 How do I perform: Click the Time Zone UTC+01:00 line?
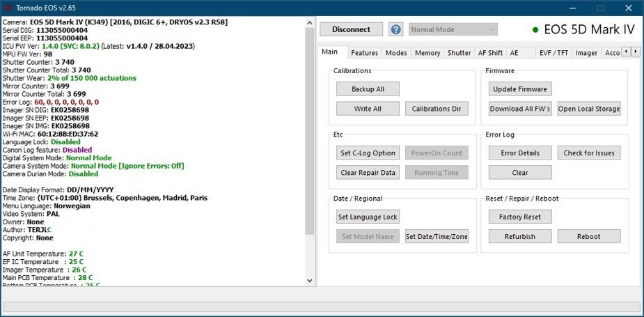[x=104, y=198]
